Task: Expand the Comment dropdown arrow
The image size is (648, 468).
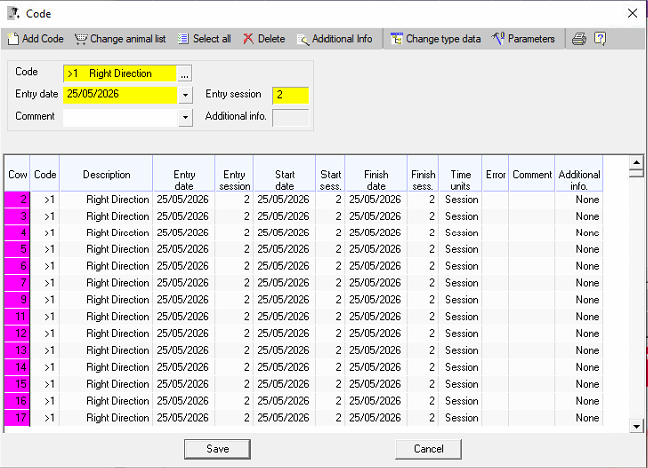Action: pyautogui.click(x=186, y=117)
